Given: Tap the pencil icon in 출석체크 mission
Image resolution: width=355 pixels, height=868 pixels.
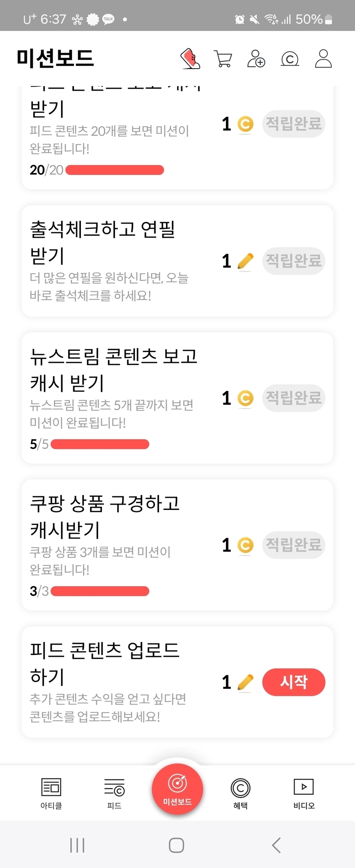Looking at the screenshot, I should pyautogui.click(x=245, y=261).
